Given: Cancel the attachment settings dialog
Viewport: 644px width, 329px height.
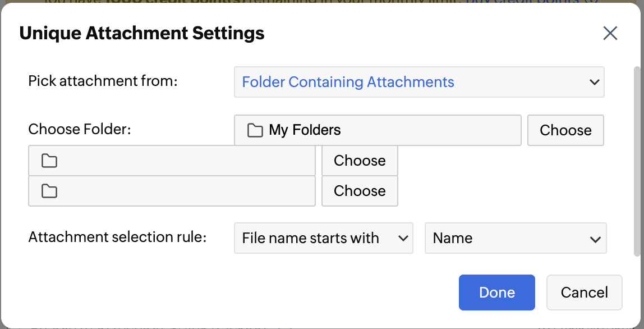Looking at the screenshot, I should pyautogui.click(x=584, y=293).
